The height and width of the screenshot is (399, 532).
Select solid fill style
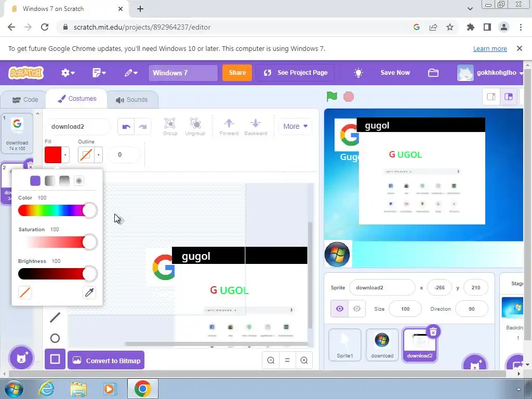[35, 180]
